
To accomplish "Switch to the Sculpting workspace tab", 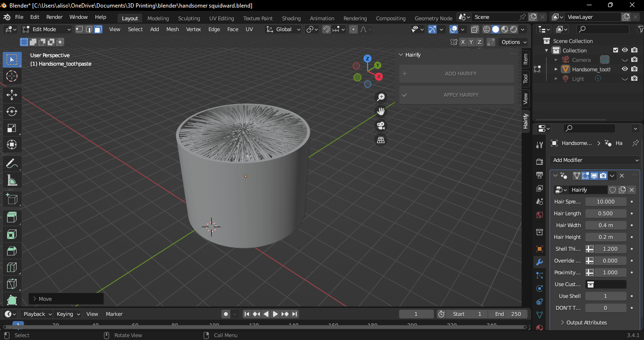I will coord(189,18).
